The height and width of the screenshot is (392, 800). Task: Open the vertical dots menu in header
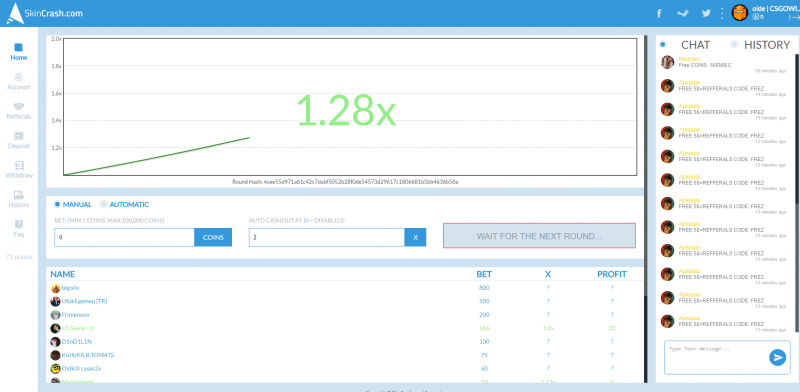(x=722, y=13)
